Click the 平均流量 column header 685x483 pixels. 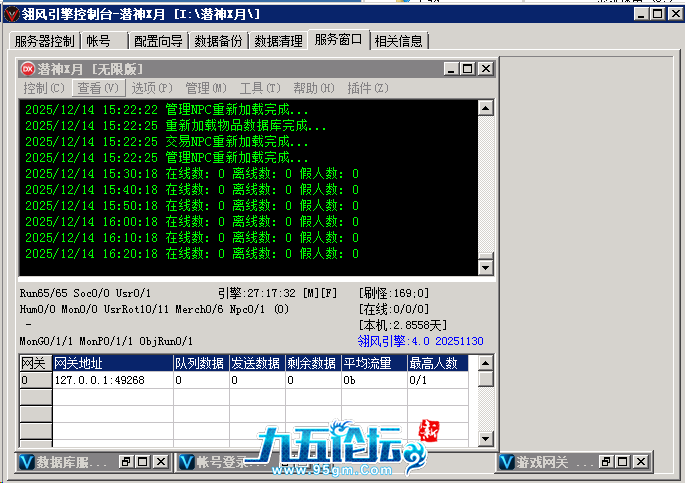tap(374, 363)
